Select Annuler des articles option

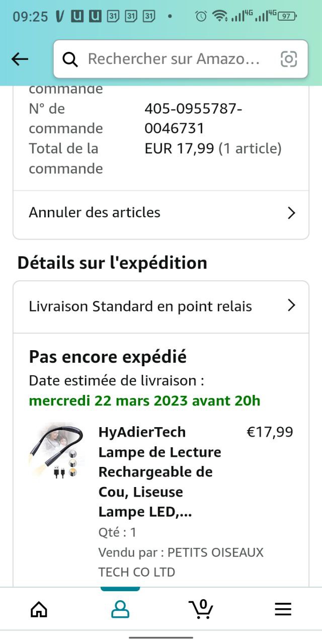pos(95,213)
